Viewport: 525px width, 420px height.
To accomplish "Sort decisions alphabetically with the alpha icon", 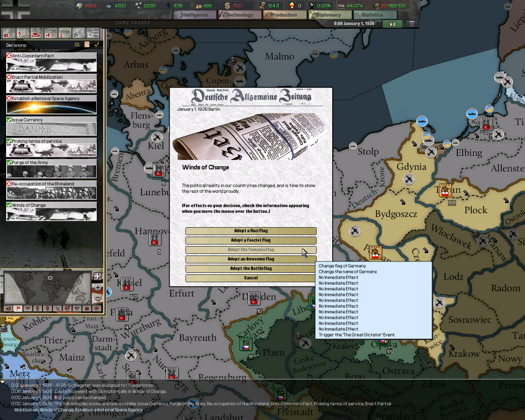I will [x=77, y=45].
